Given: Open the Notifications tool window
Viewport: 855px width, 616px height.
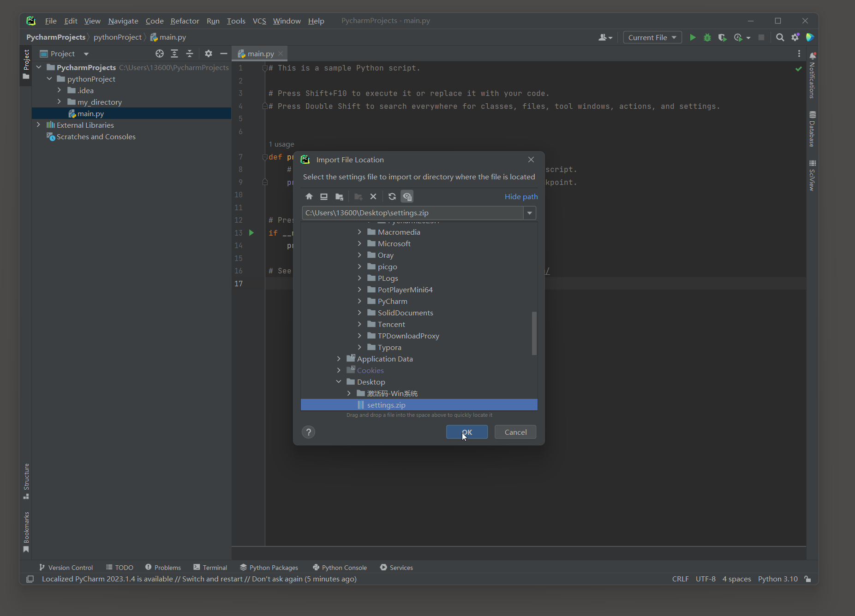Looking at the screenshot, I should click(x=812, y=76).
